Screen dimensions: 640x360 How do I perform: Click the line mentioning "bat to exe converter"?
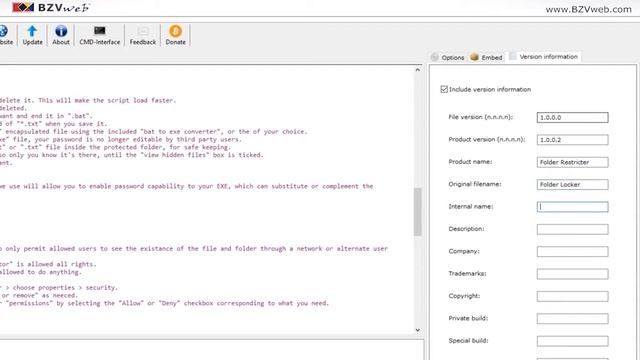point(153,131)
